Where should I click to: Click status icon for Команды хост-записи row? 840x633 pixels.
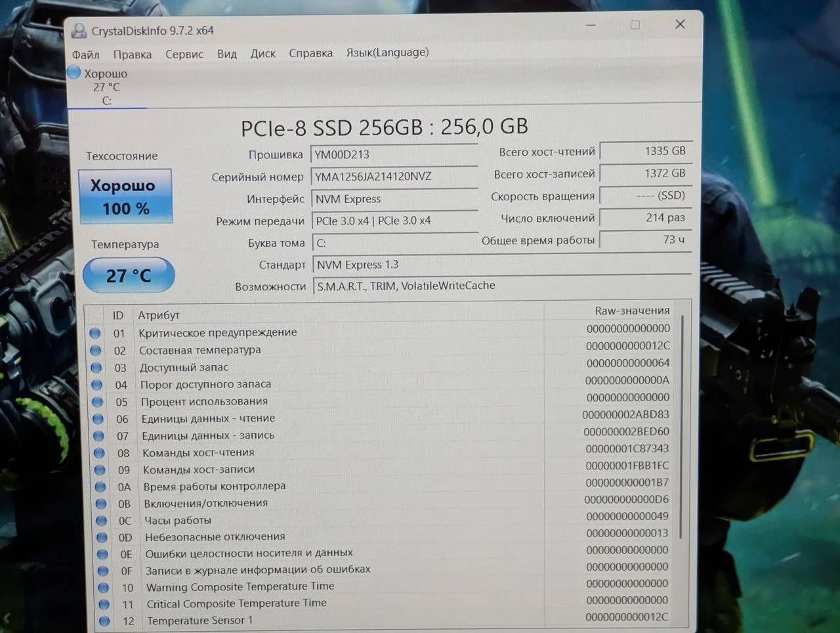click(x=100, y=470)
